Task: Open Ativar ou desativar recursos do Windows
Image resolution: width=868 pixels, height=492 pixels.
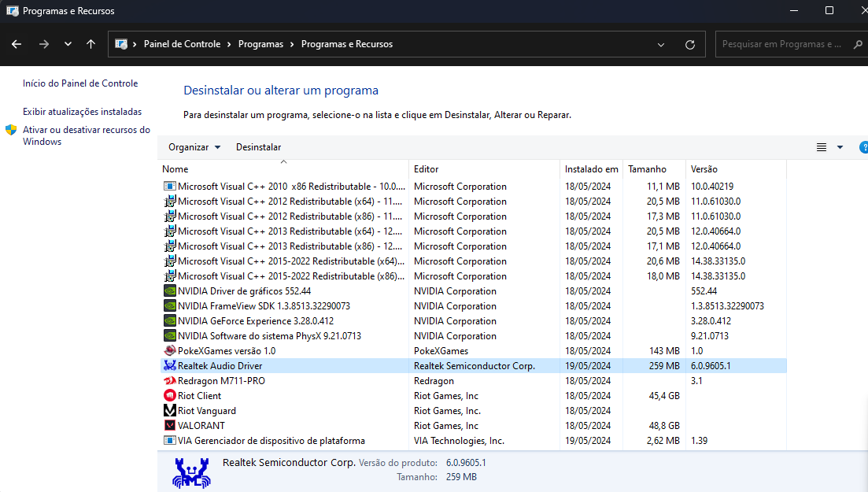Action: point(87,135)
